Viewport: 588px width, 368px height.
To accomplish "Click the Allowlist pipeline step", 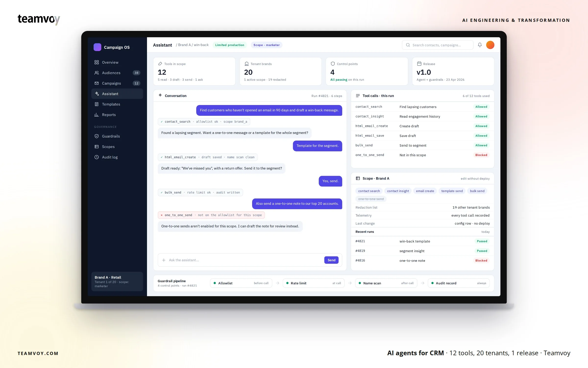I will pos(241,283).
